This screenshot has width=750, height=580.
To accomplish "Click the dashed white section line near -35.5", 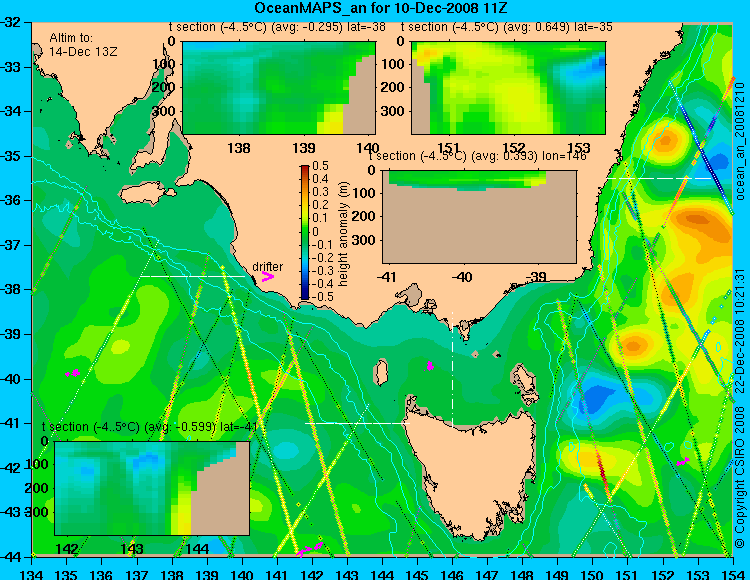I will click(660, 178).
